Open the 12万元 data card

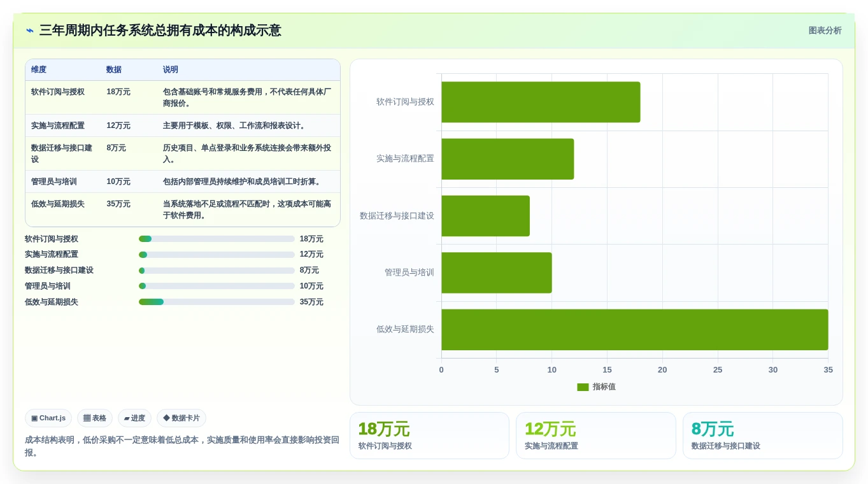(596, 436)
